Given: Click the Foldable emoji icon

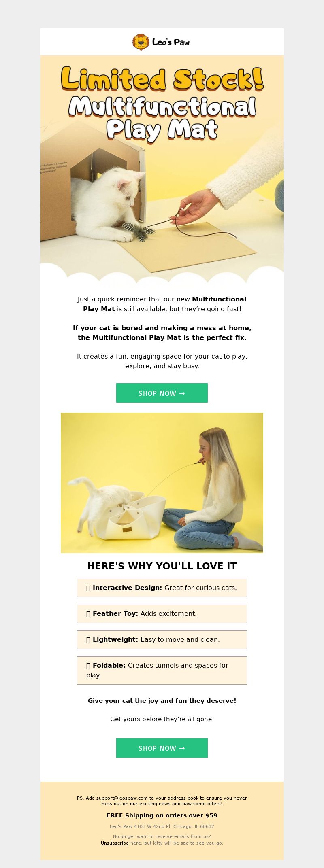Looking at the screenshot, I should tap(88, 666).
